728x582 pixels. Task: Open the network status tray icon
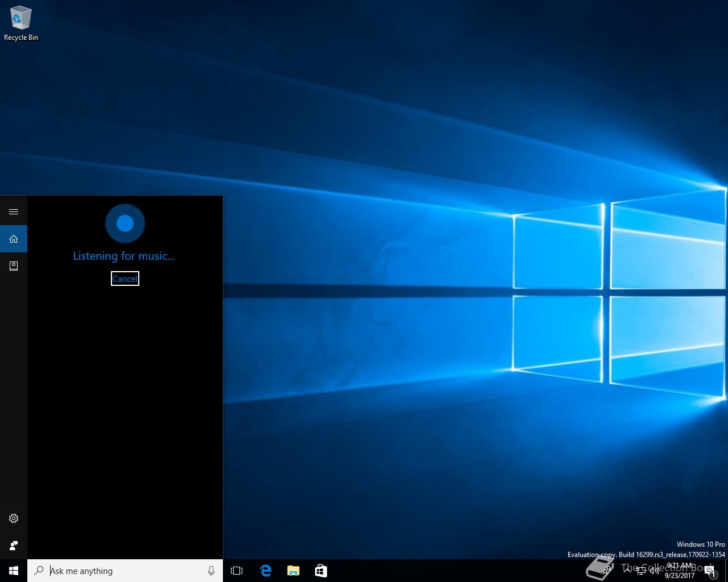641,571
